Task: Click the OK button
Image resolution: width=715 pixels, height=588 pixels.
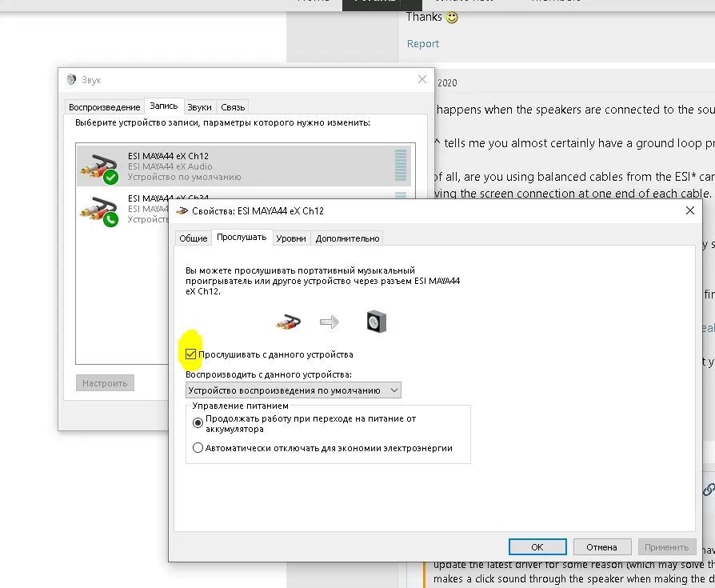Action: (x=537, y=547)
